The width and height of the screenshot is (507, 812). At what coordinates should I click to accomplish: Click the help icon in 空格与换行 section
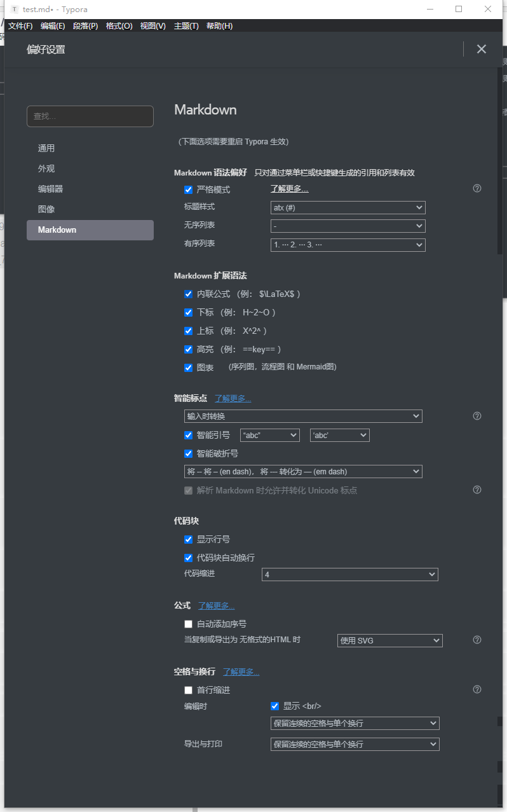477,689
